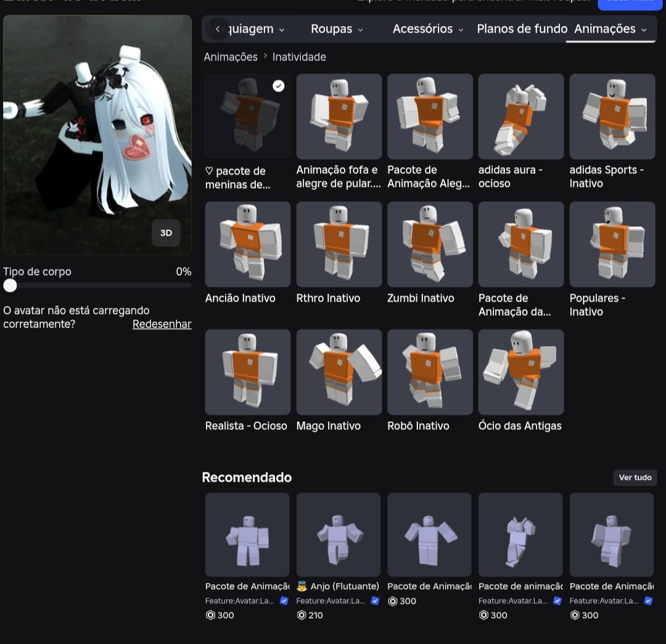Open the Roupas dropdown menu

pos(337,29)
